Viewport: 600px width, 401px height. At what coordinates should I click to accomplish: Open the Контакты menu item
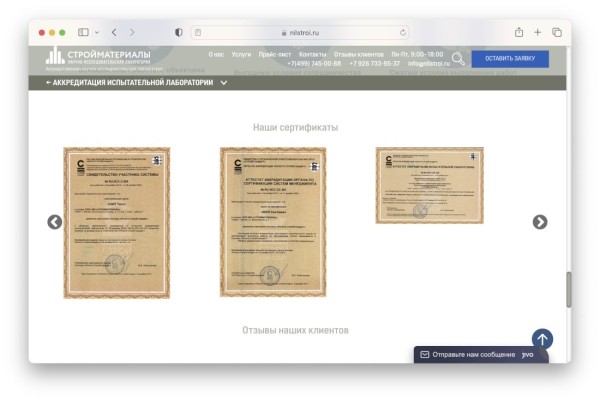(312, 54)
